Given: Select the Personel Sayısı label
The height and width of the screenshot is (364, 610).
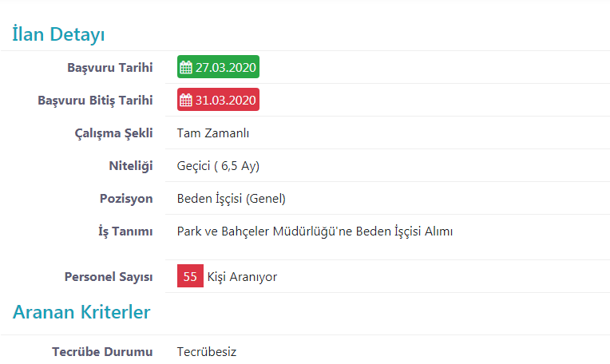Looking at the screenshot, I should pos(109,277).
